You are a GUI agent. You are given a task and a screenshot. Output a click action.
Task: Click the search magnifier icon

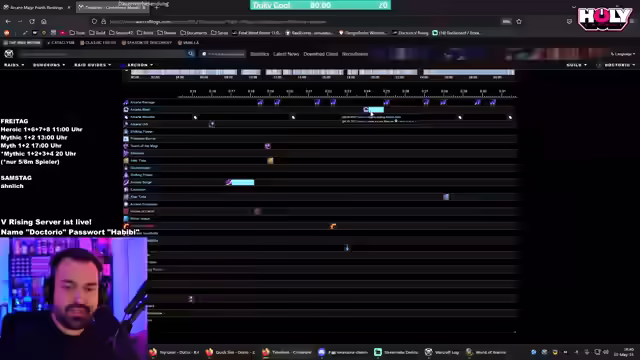(191, 53)
